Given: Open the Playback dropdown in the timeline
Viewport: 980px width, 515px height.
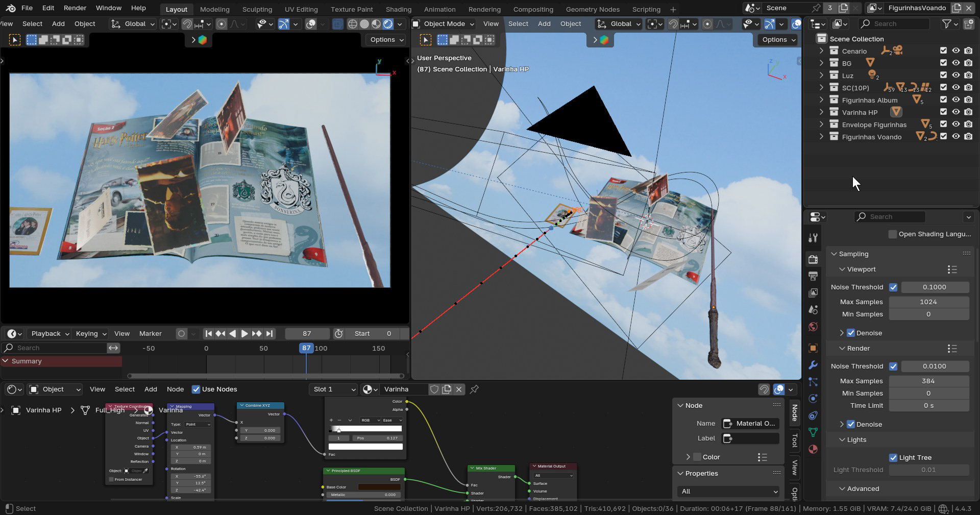Looking at the screenshot, I should [50, 334].
